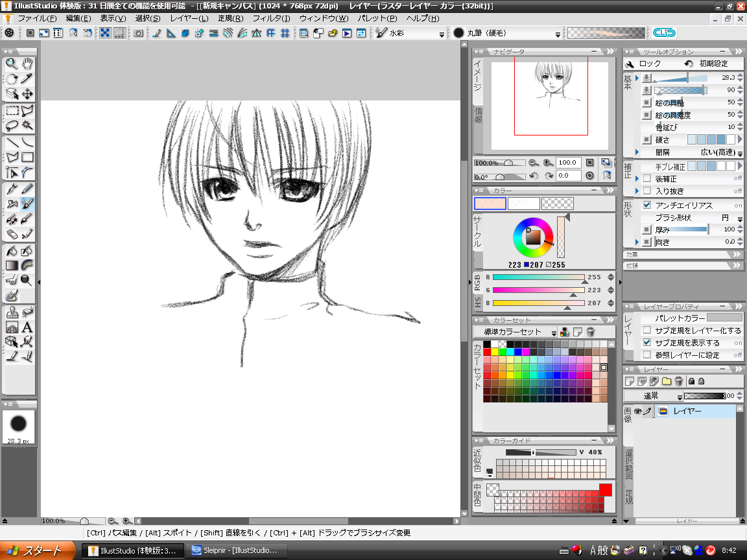747x560 pixels.
Task: Select the Magnifier zoom tool in toolbox
Action: 12,64
